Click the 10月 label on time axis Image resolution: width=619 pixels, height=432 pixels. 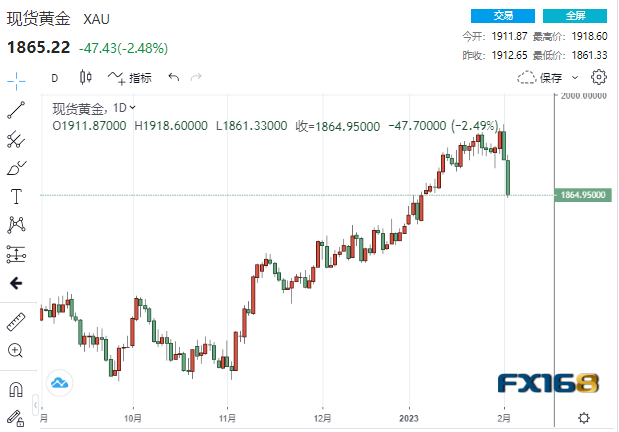coord(133,418)
